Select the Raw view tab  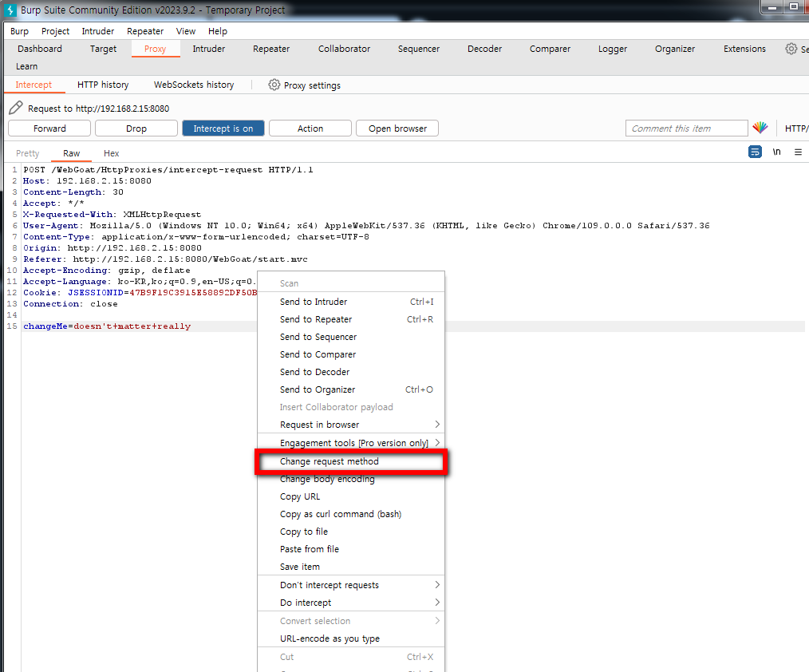click(71, 153)
